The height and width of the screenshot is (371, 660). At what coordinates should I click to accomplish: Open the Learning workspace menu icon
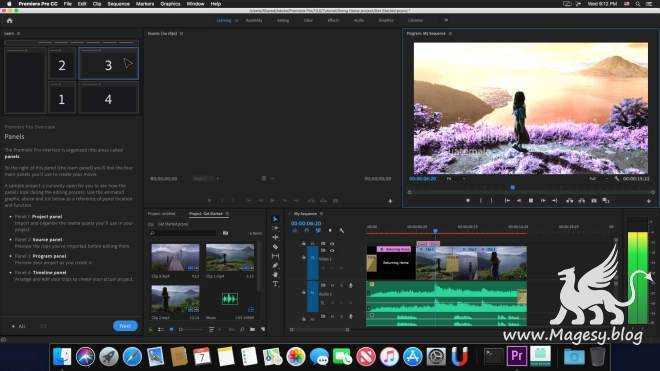[237, 21]
